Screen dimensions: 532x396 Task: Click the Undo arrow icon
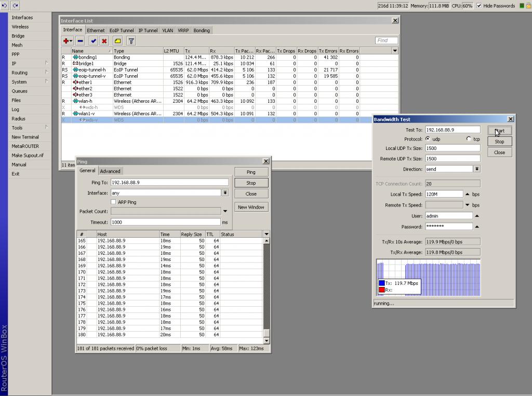point(5,5)
